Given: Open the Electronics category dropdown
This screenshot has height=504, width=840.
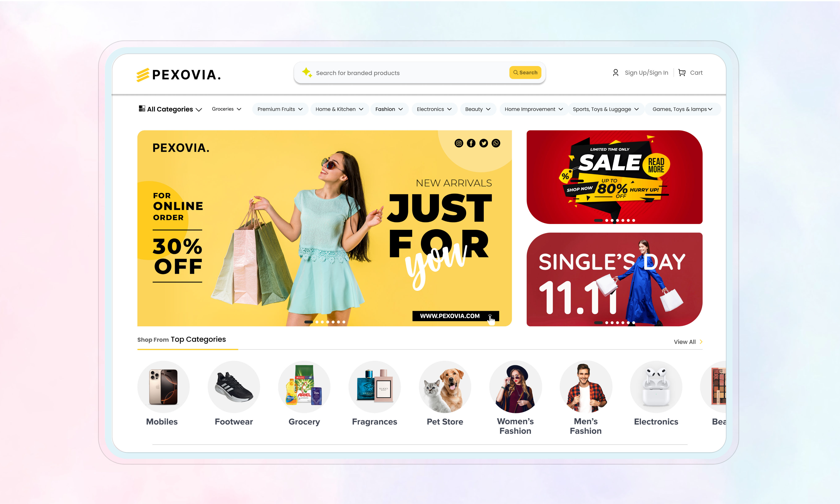Looking at the screenshot, I should pyautogui.click(x=434, y=109).
